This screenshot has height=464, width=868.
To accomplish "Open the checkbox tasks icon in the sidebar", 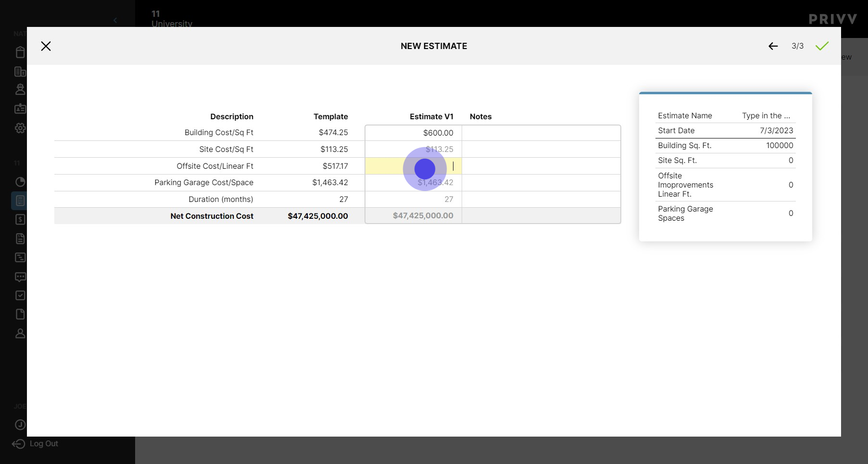I will pos(20,295).
